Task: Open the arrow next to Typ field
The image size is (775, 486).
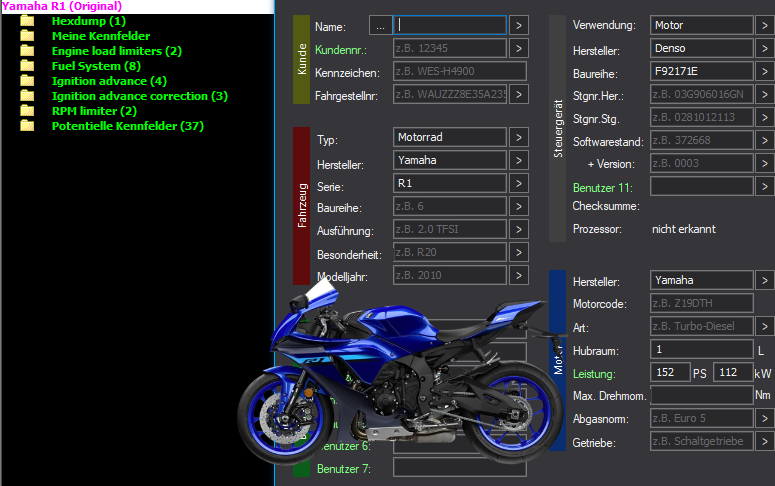Action: pos(518,137)
